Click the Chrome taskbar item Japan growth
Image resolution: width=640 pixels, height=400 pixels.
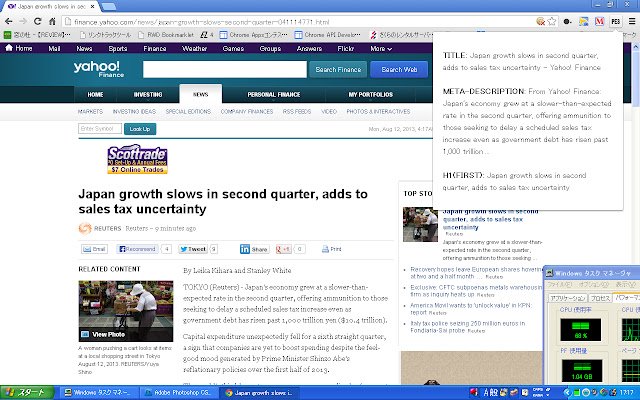coord(259,393)
